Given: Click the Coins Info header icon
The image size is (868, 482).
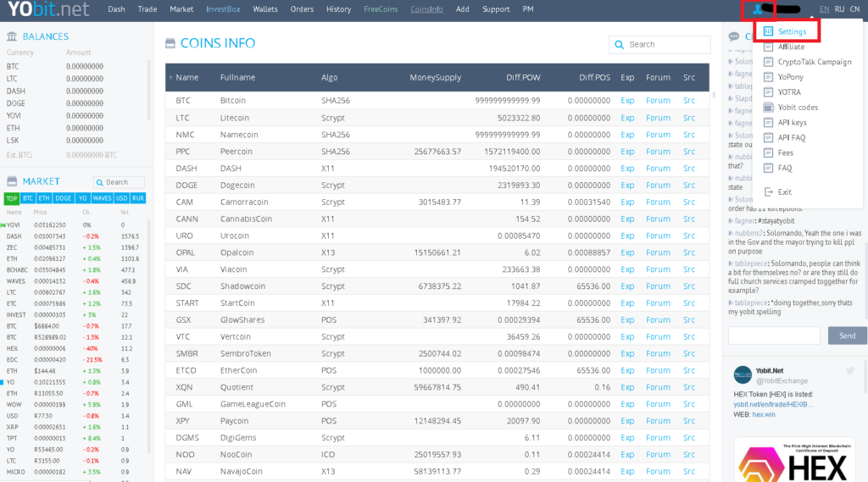Looking at the screenshot, I should [x=170, y=43].
